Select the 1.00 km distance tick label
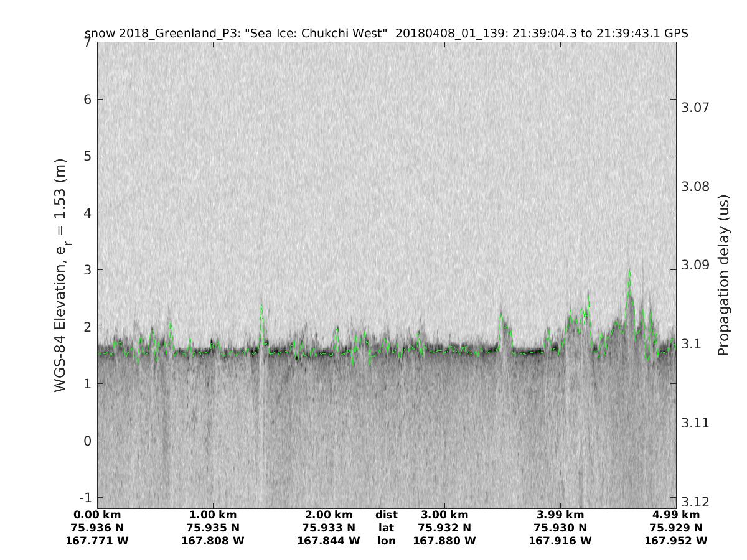This screenshot has width=747, height=560. tap(213, 515)
